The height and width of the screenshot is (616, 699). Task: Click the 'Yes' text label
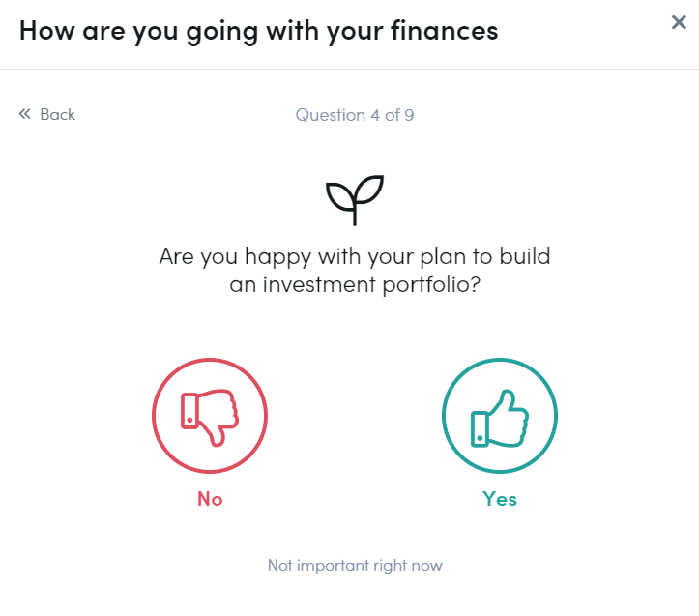500,499
